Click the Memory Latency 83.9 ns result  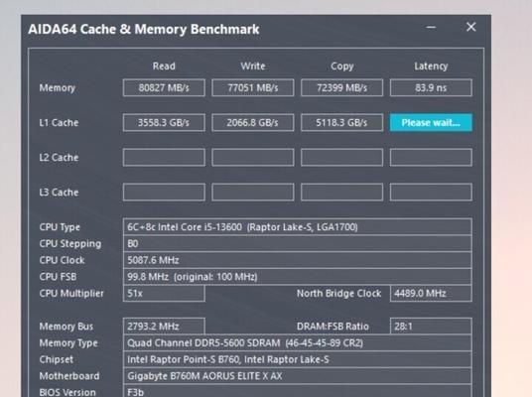(431, 88)
